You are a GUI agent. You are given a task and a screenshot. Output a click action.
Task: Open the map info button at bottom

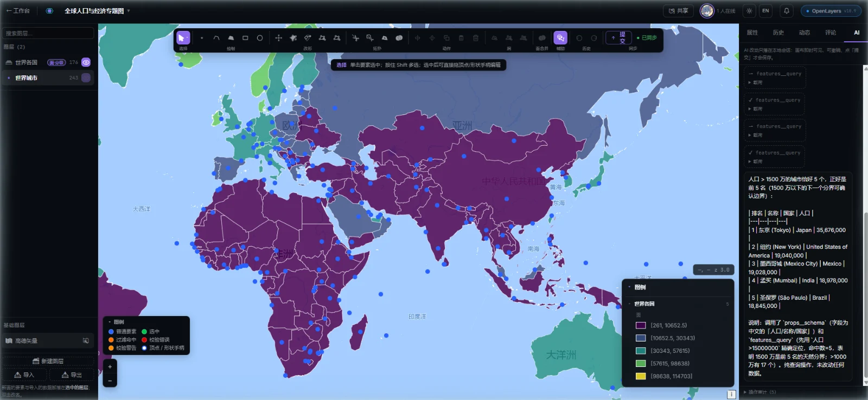point(731,394)
